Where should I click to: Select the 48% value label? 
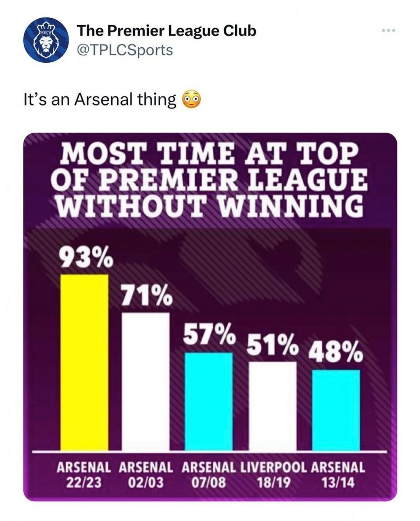click(x=336, y=353)
